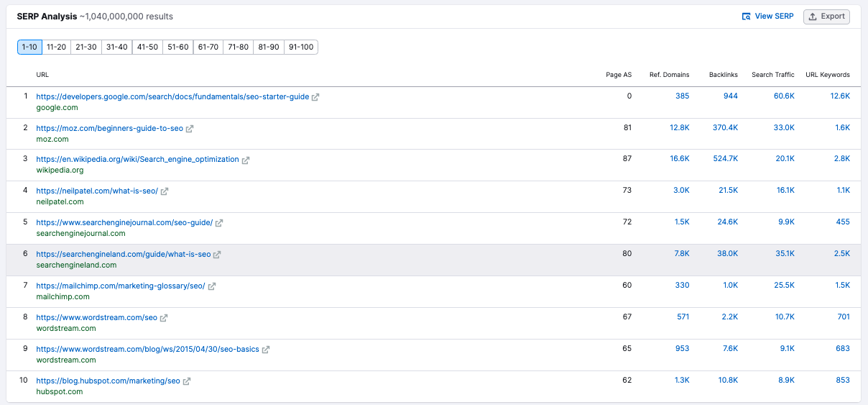Click the URL Keywords column header
This screenshot has height=405, width=868.
click(828, 75)
